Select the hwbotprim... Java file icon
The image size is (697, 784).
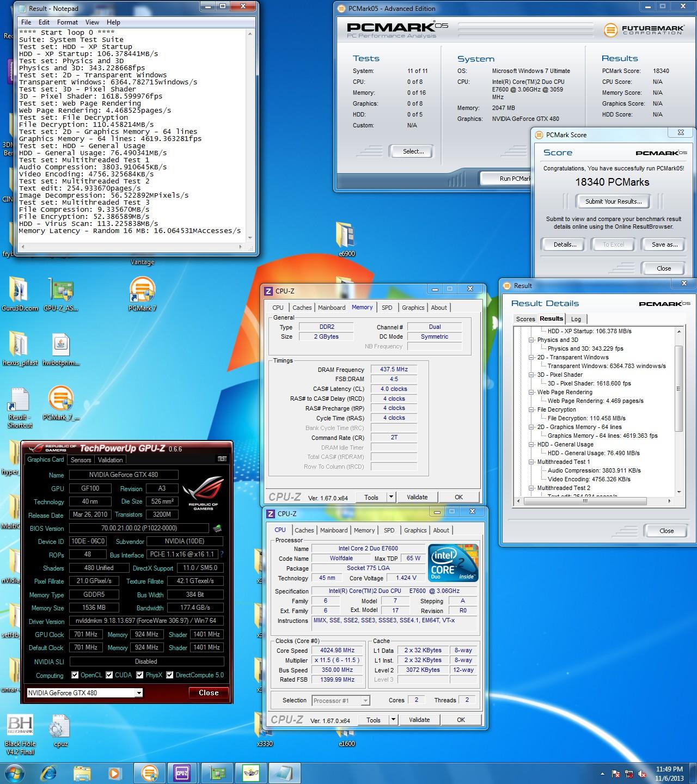tap(61, 348)
